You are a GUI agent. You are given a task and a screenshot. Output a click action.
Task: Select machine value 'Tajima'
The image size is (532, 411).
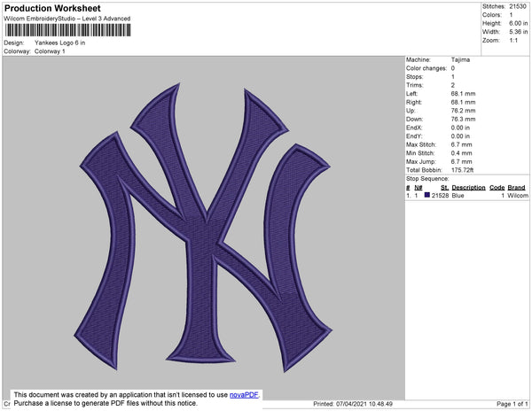coord(460,59)
